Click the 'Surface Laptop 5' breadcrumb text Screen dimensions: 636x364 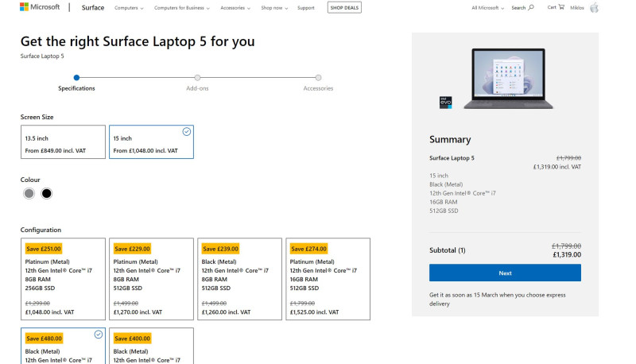coord(42,56)
